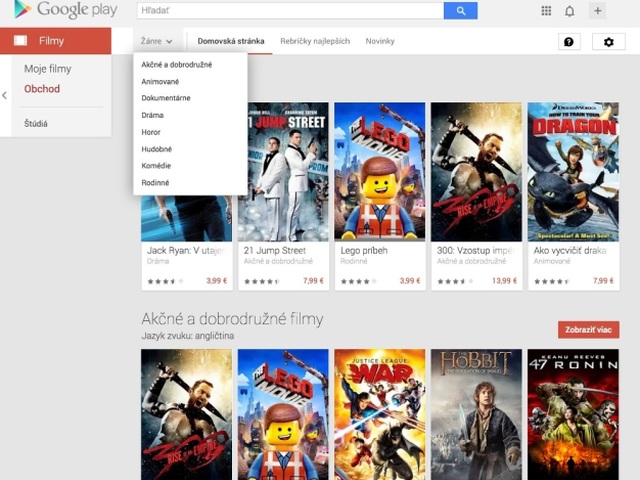Screen dimensions: 640x480
Task: Expand the Žánre dropdown
Action: (x=157, y=41)
